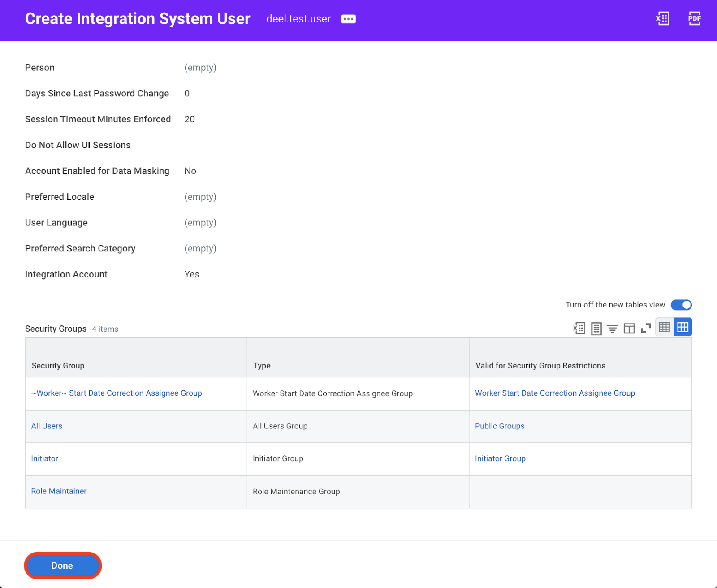Click the Security Group column header
This screenshot has width=717, height=588.
pyautogui.click(x=58, y=365)
